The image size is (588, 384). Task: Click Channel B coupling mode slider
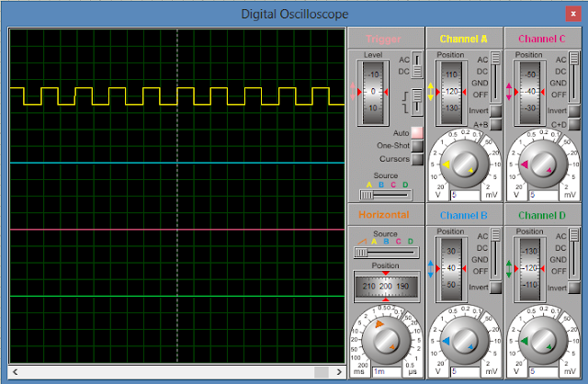pyautogui.click(x=495, y=254)
